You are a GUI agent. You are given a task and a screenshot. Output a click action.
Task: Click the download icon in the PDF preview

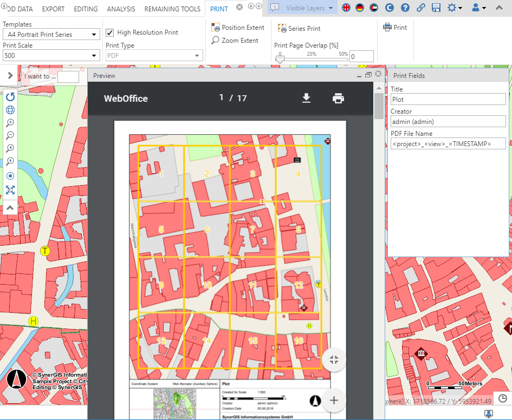tap(306, 99)
